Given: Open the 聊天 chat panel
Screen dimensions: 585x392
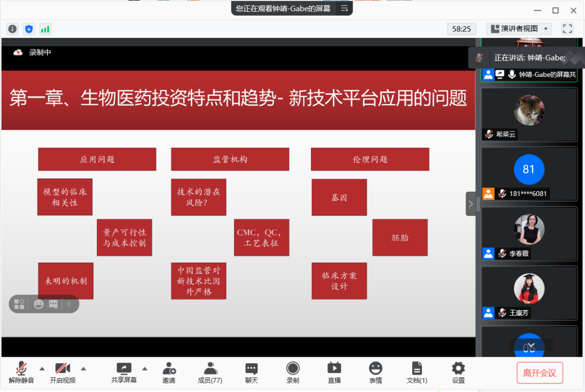Looking at the screenshot, I should 251,372.
